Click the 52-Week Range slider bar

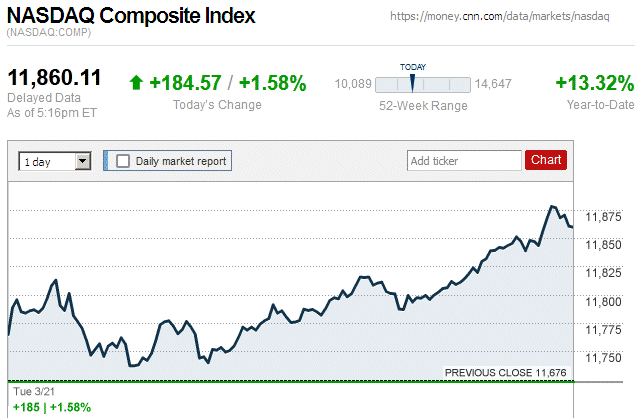(x=424, y=84)
